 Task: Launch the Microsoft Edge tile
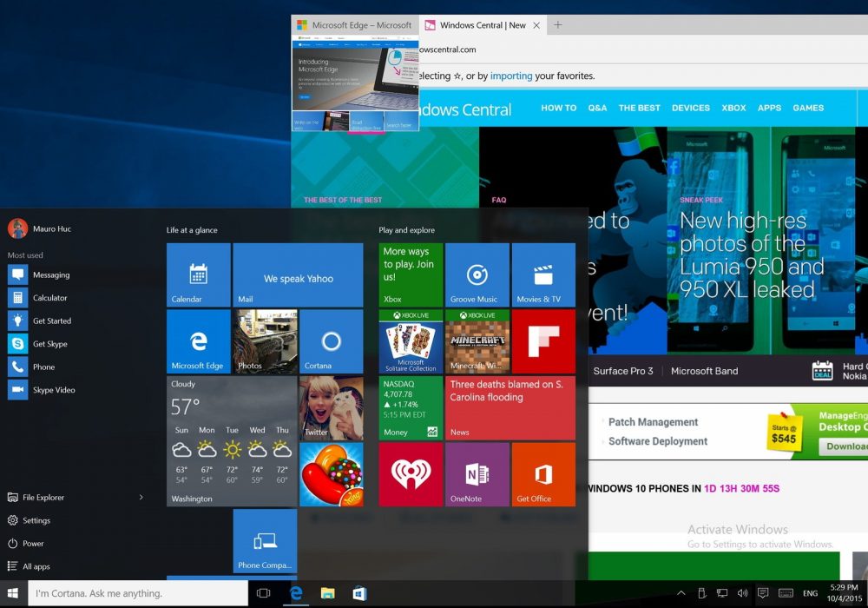pyautogui.click(x=199, y=341)
